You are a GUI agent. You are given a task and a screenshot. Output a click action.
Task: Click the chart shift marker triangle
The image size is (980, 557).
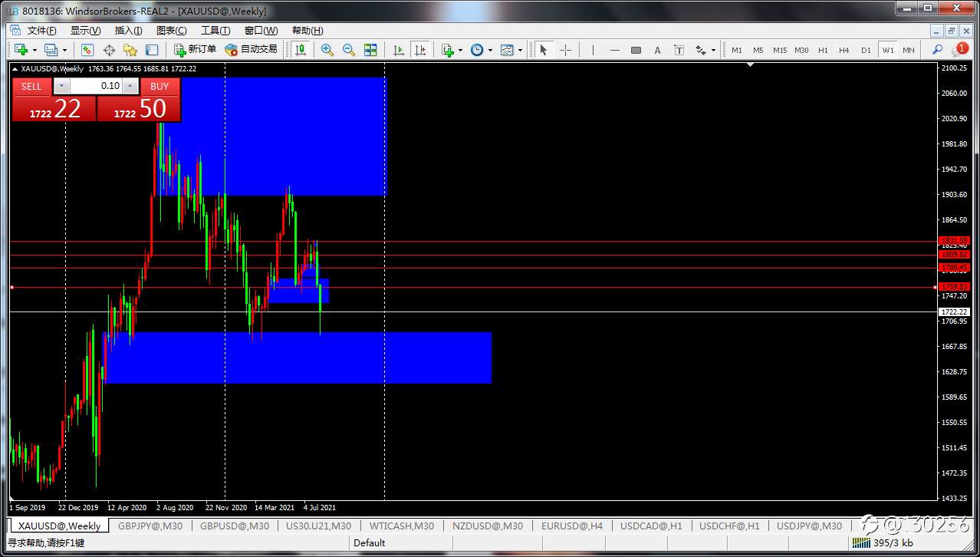pyautogui.click(x=751, y=65)
